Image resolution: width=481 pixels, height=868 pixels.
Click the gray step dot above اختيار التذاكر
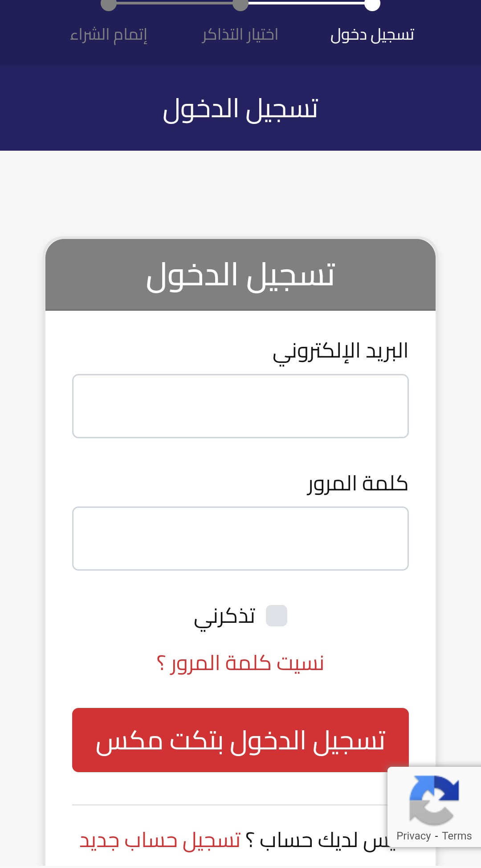point(240,4)
